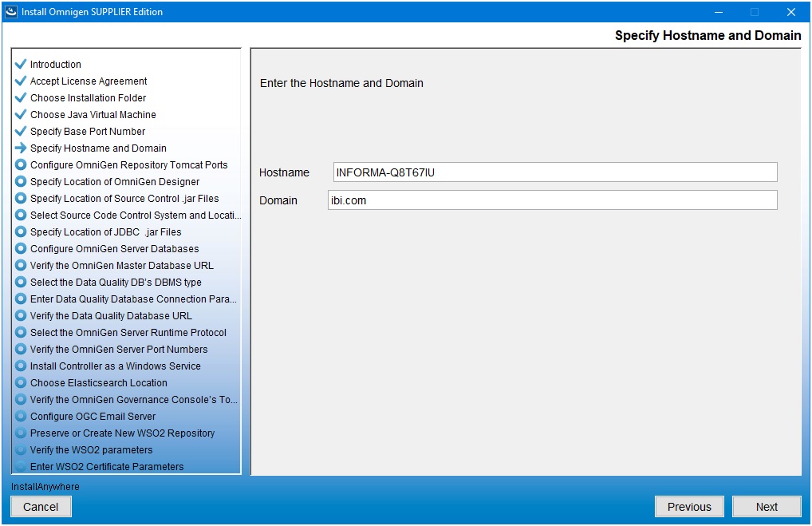Click circle icon beside Specify Location of JDBC
812x526 pixels.
(x=21, y=231)
